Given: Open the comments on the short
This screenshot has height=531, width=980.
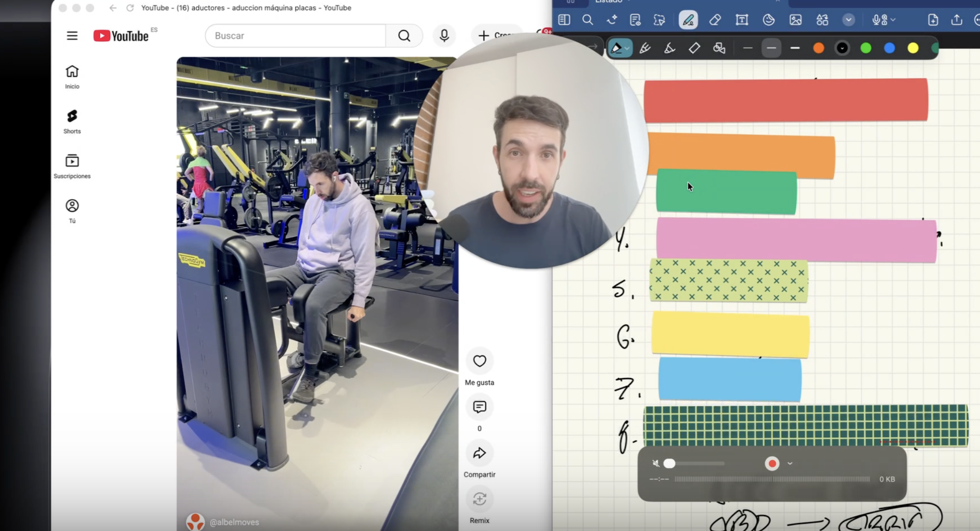Looking at the screenshot, I should click(x=479, y=407).
